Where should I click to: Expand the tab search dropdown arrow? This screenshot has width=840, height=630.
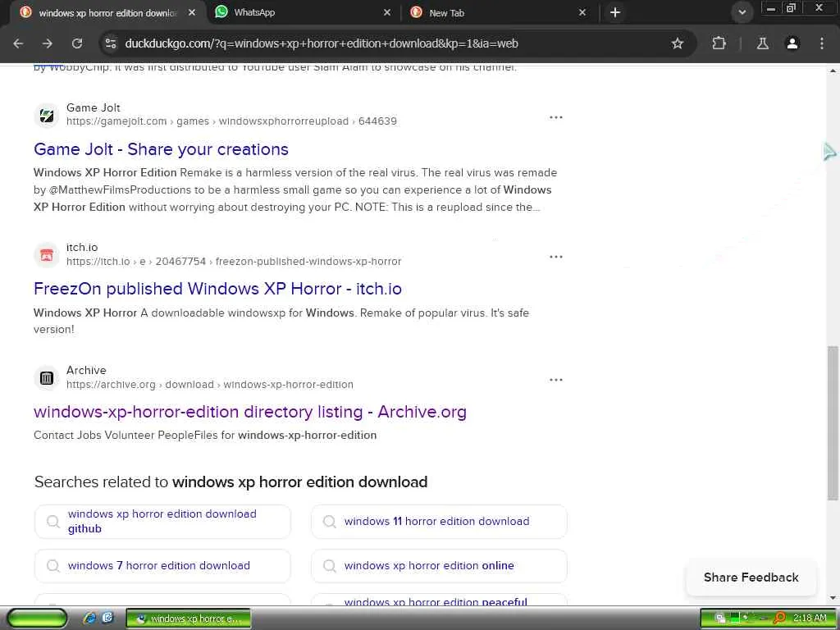pos(742,12)
